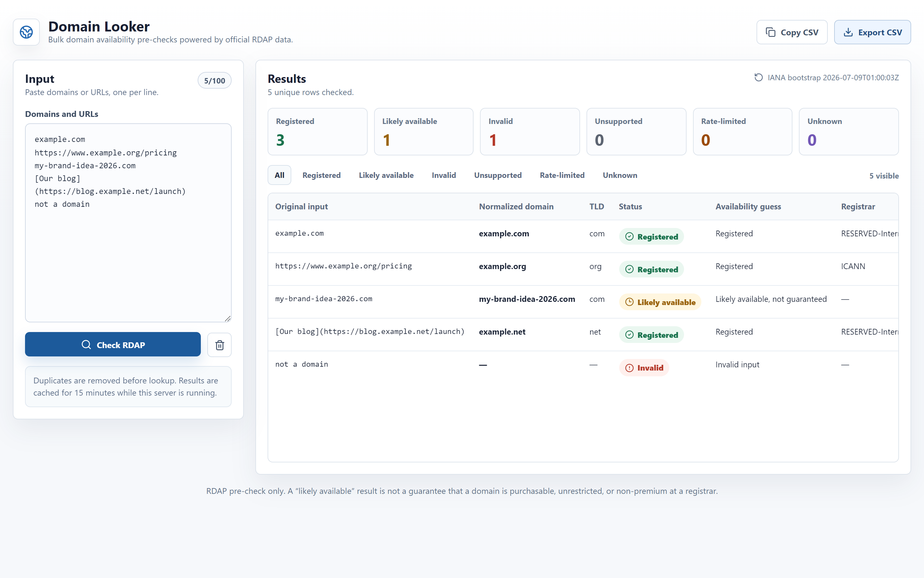The image size is (924, 578).
Task: Click the Copy CSV button
Action: click(792, 32)
